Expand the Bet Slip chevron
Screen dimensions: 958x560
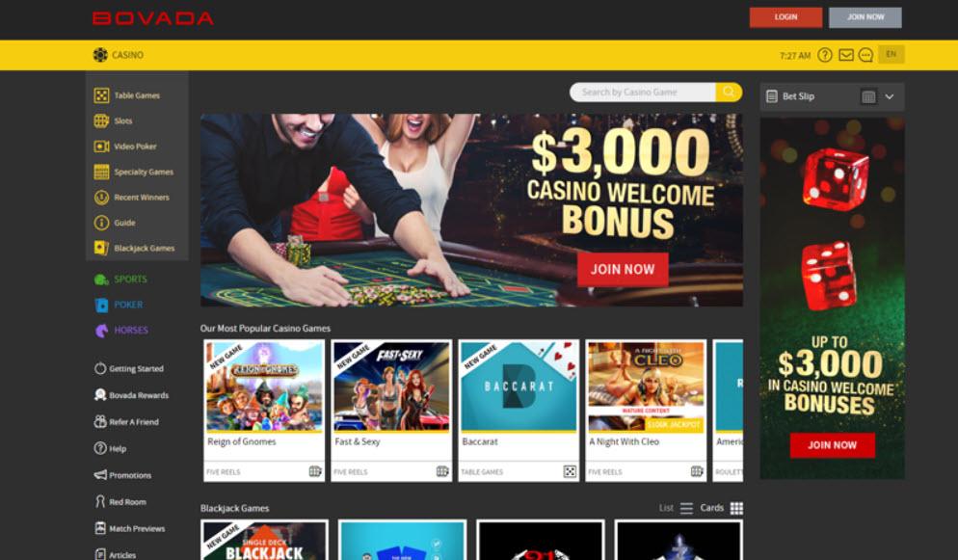point(890,96)
